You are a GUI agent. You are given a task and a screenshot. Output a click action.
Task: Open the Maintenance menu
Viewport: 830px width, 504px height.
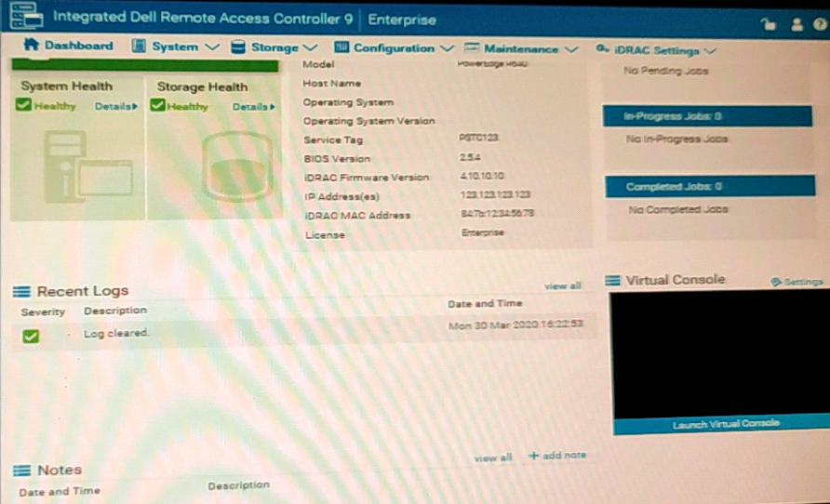(519, 48)
